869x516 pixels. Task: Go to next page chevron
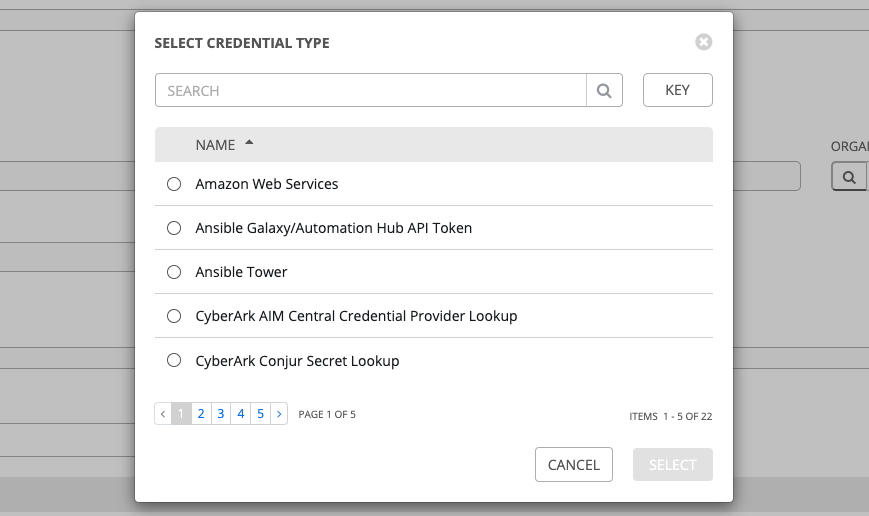[x=279, y=413]
